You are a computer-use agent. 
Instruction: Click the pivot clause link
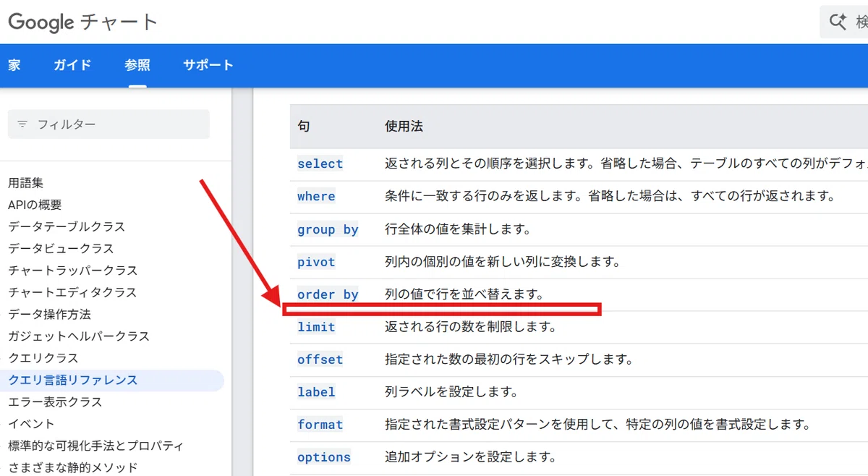pyautogui.click(x=316, y=262)
